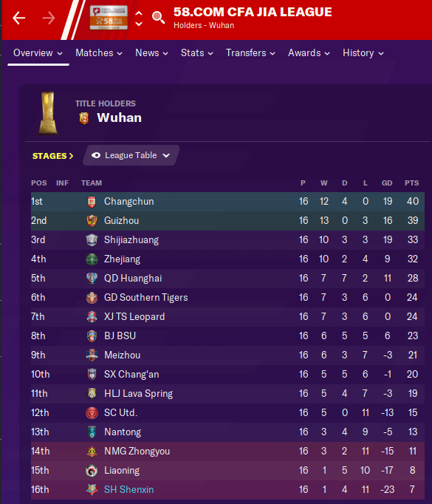The image size is (432, 504).
Task: Expand the History dropdown menu
Action: [x=363, y=53]
